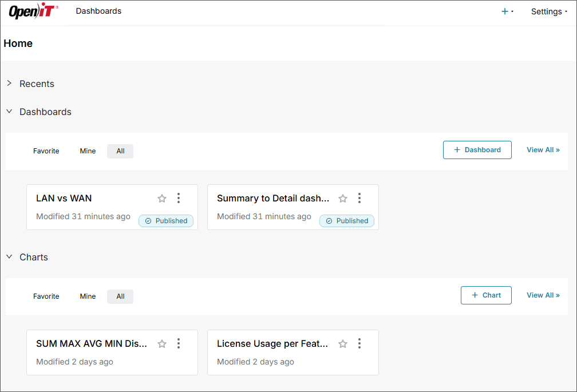Open the Settings dropdown menu
577x392 pixels.
tap(549, 11)
